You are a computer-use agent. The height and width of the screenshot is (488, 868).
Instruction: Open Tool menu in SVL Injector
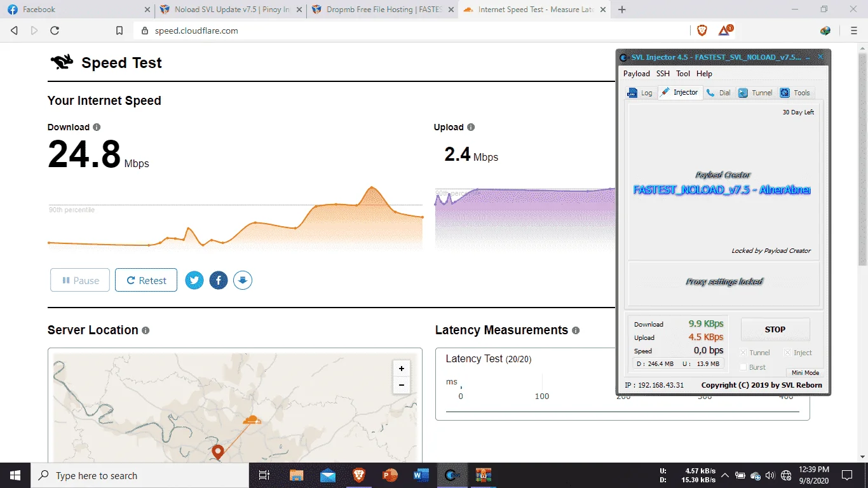pyautogui.click(x=683, y=74)
